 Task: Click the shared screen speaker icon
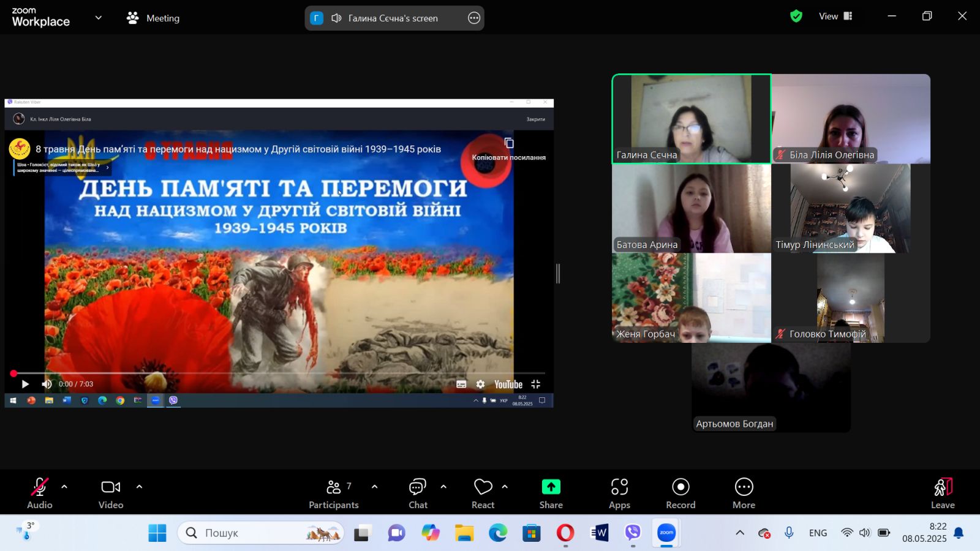pyautogui.click(x=336, y=18)
